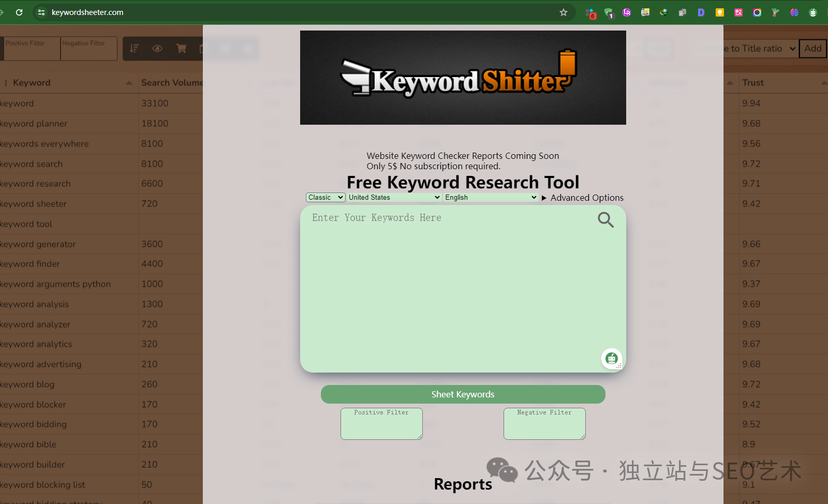Open the English language dropdown
Viewport: 828px width, 504px height.
(491, 198)
